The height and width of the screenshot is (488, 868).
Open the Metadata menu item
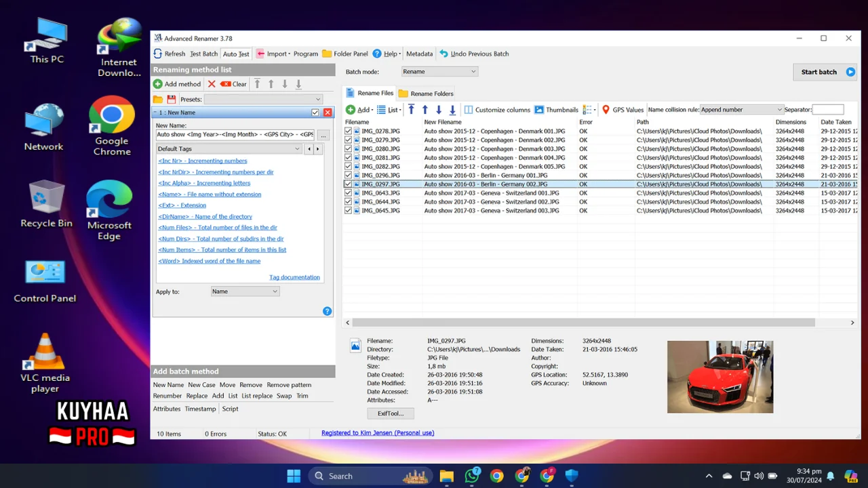pos(419,54)
